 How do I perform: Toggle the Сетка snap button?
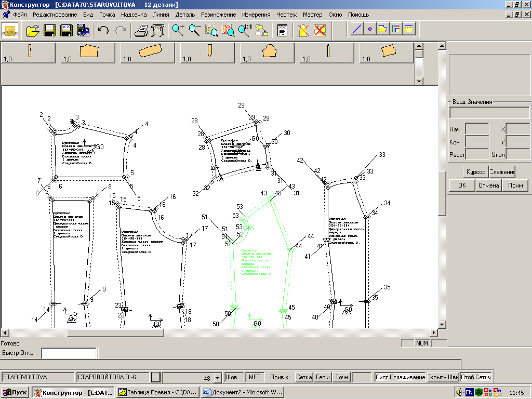pos(304,377)
